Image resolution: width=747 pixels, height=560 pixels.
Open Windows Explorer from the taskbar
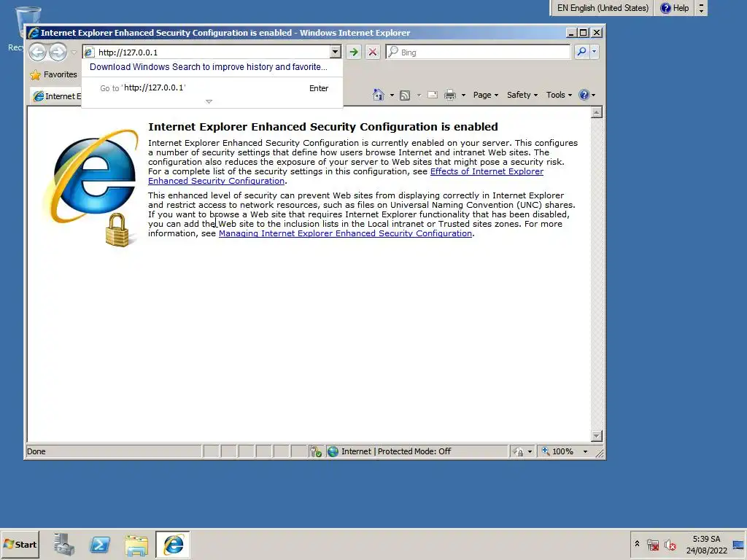tap(136, 545)
